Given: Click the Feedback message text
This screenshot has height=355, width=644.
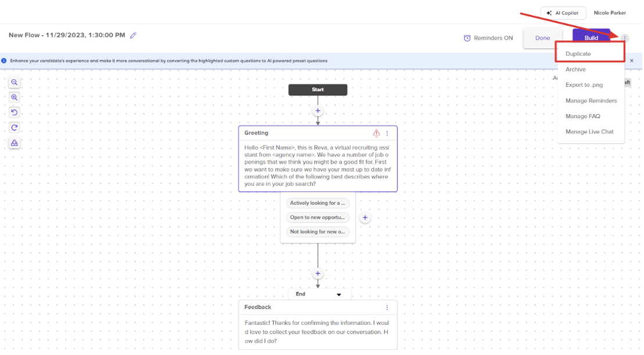Looking at the screenshot, I should tap(317, 332).
